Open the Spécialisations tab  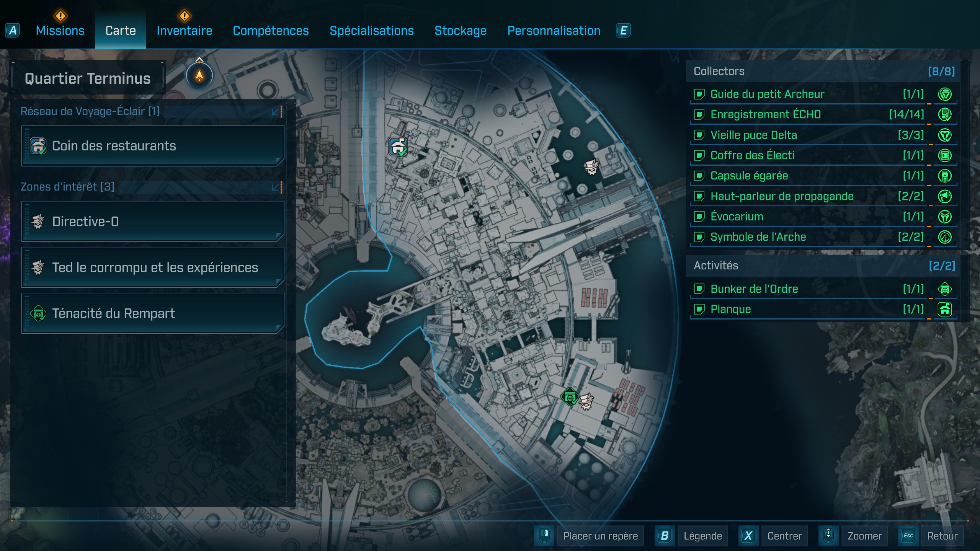click(372, 31)
